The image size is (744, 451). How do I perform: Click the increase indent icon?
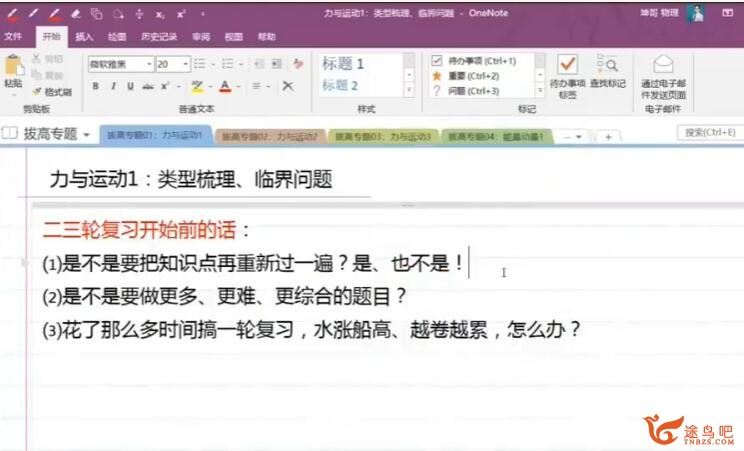(x=277, y=64)
